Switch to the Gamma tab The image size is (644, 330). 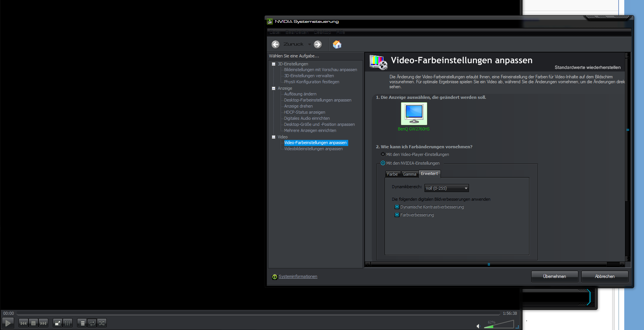tap(409, 174)
